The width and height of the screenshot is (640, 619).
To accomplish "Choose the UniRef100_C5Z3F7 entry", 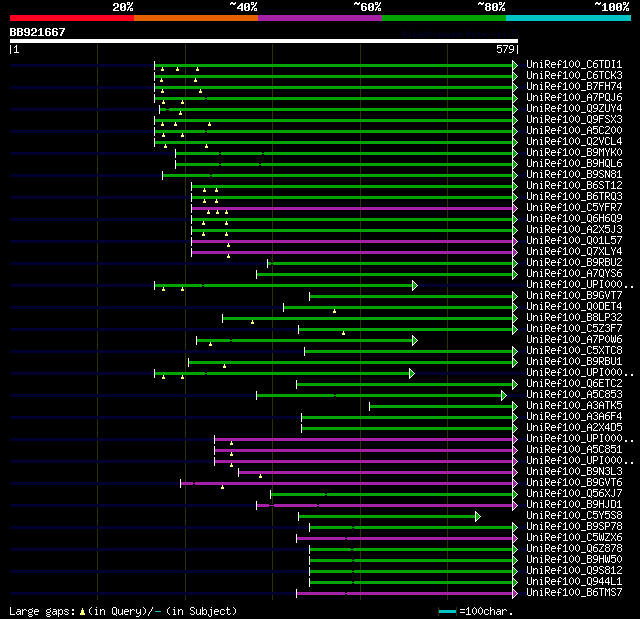I will coord(574,329).
